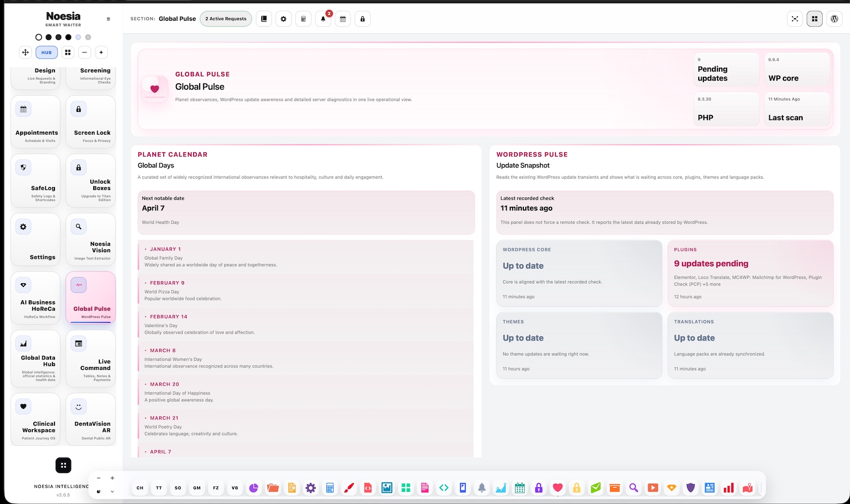Click the GM shortcut button in the dock
850x504 pixels.
[x=197, y=488]
